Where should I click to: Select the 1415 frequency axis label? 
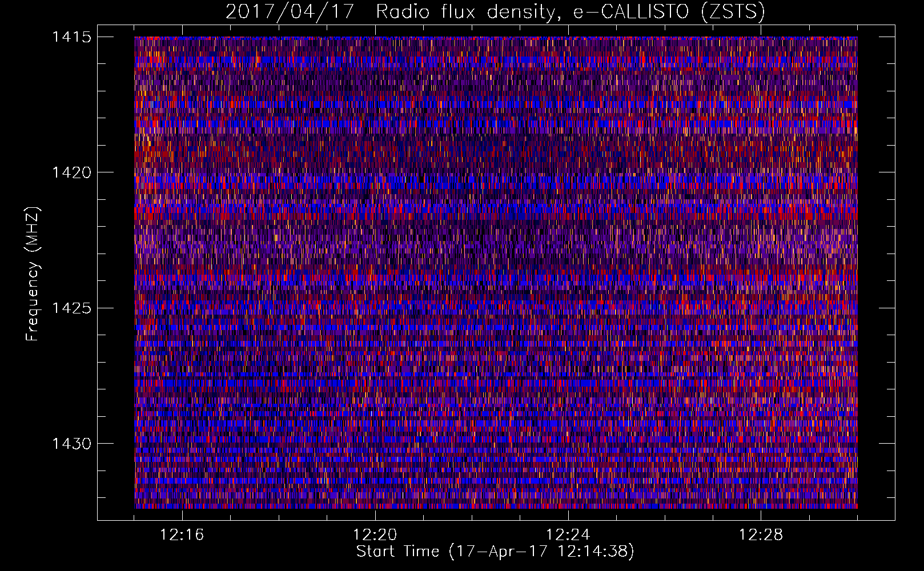(x=71, y=37)
